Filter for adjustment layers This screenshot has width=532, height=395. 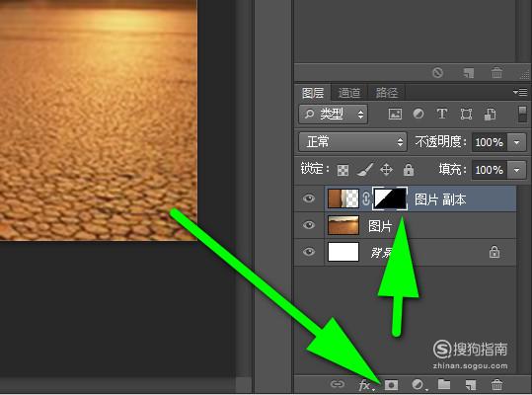click(x=418, y=114)
